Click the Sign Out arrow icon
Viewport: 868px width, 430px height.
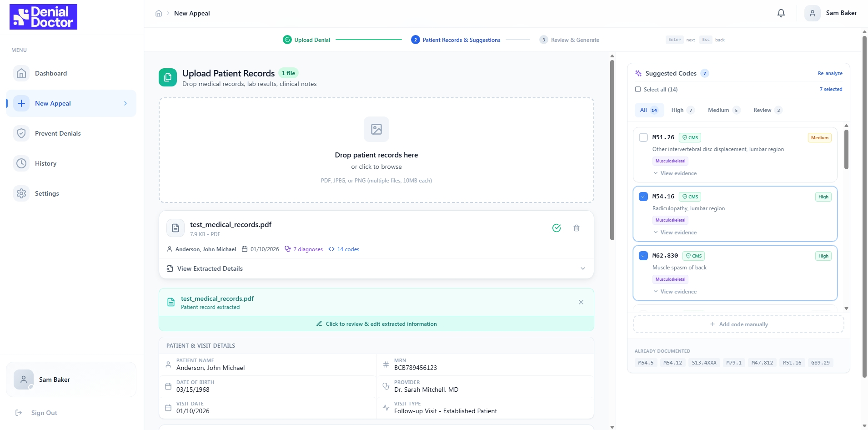coord(19,413)
